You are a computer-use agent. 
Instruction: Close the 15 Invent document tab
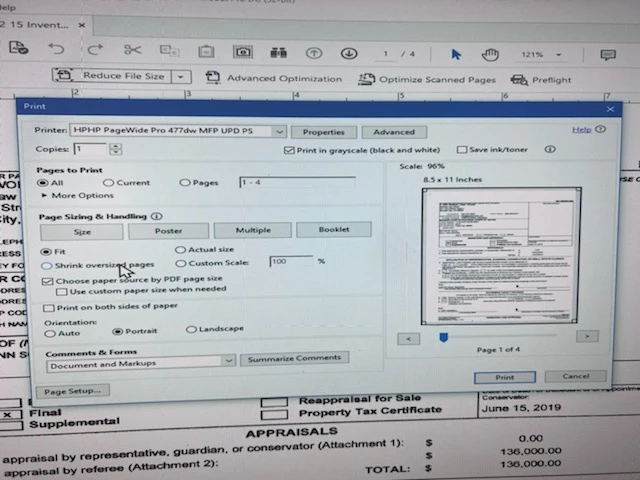tap(82, 25)
